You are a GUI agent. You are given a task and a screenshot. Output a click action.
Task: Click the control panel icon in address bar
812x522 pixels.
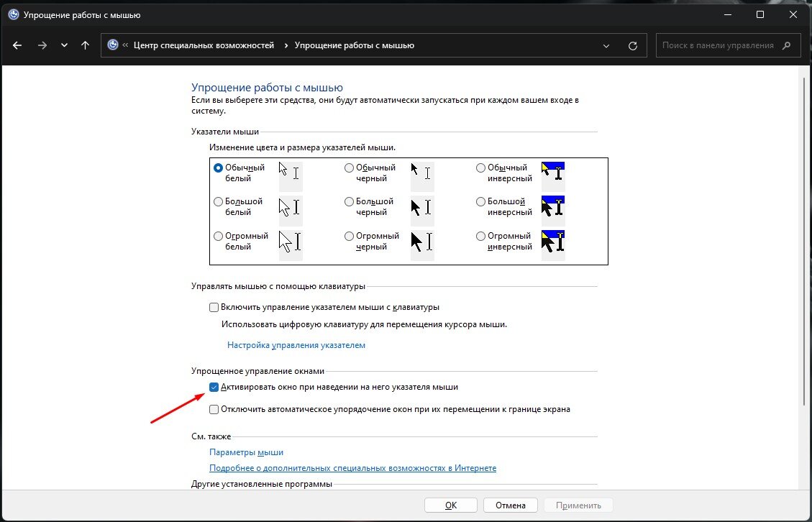coord(113,45)
